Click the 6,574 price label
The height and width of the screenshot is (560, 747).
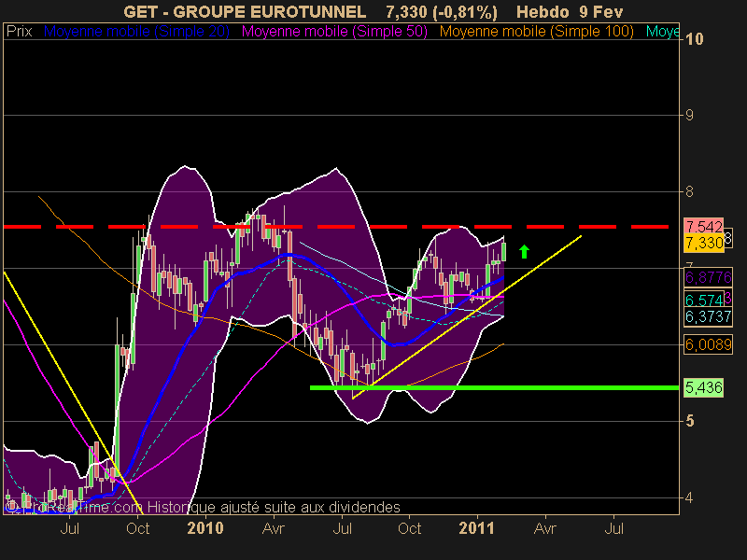pyautogui.click(x=704, y=300)
